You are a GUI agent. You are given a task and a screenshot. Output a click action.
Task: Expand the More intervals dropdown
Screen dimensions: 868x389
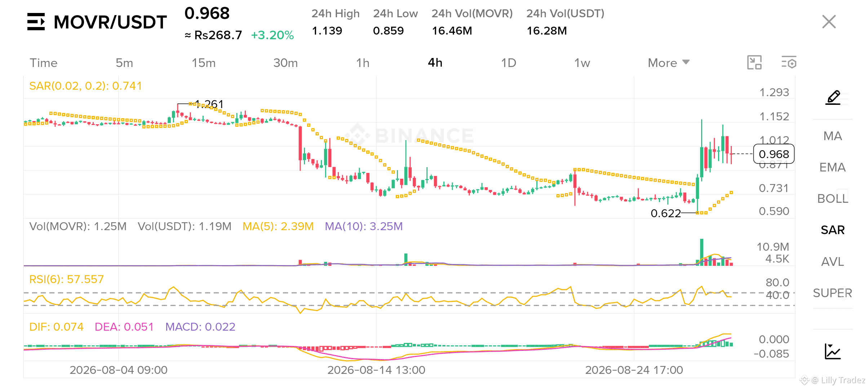pyautogui.click(x=669, y=63)
